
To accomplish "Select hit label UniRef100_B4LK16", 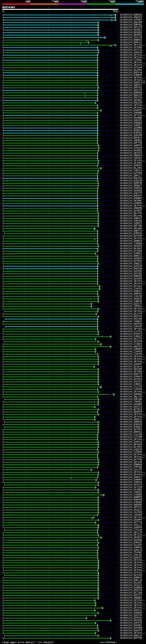I will 131,178.
